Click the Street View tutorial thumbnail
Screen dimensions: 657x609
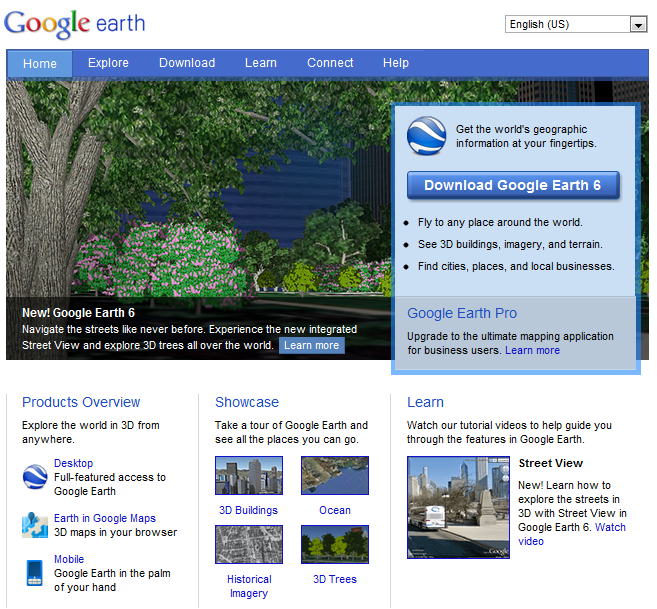(458, 508)
